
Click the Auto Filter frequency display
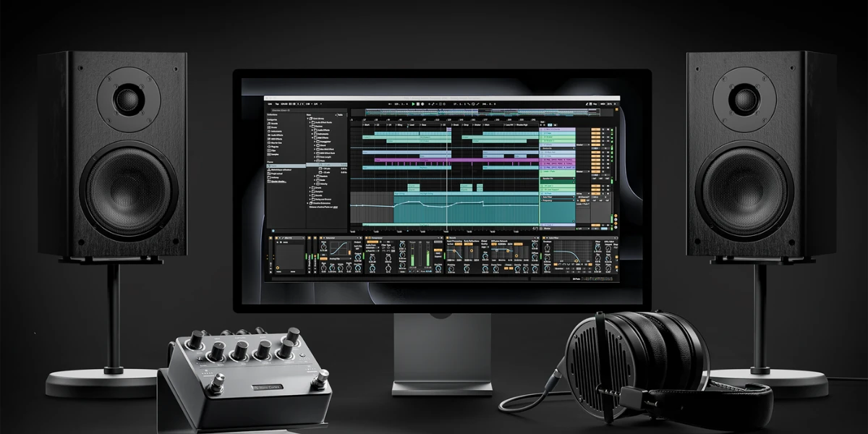click(x=573, y=251)
